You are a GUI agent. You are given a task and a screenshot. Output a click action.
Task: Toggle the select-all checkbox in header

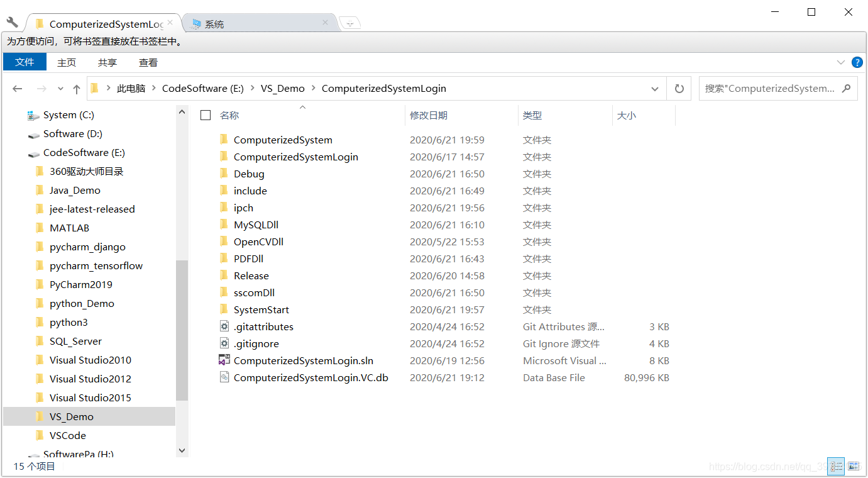[205, 115]
